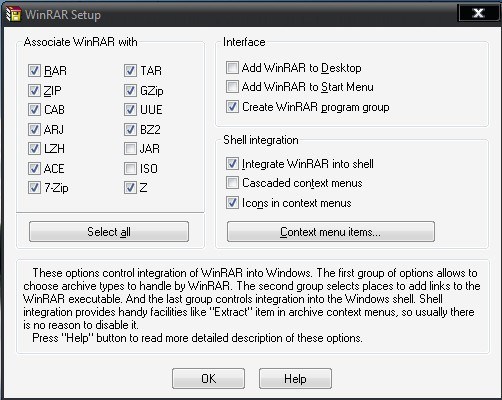The width and height of the screenshot is (502, 400).
Task: Toggle the ACE association checkbox
Action: click(x=34, y=168)
